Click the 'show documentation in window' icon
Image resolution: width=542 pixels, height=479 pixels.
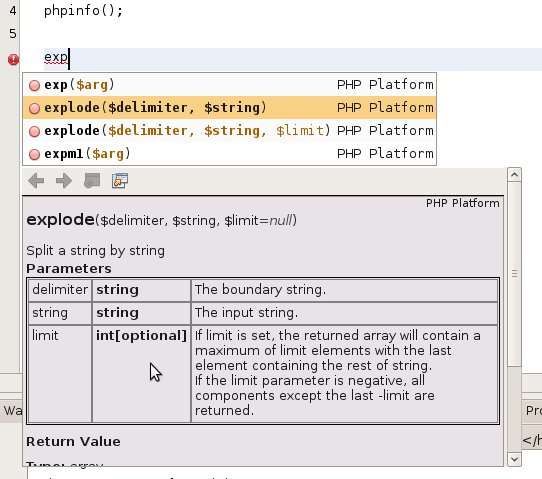point(120,180)
